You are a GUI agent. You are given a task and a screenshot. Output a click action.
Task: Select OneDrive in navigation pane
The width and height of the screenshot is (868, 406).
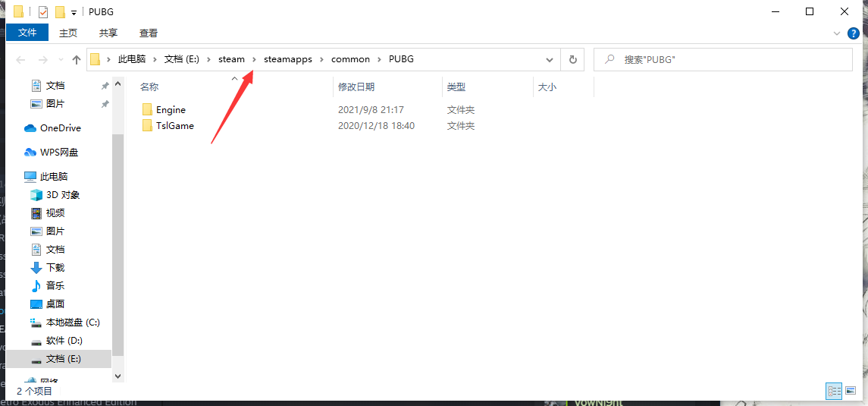[x=61, y=128]
